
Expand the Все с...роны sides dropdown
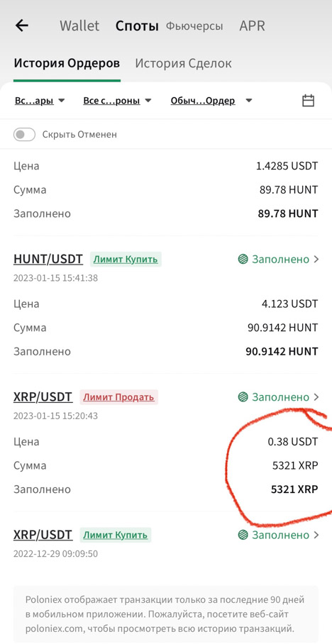point(118,101)
